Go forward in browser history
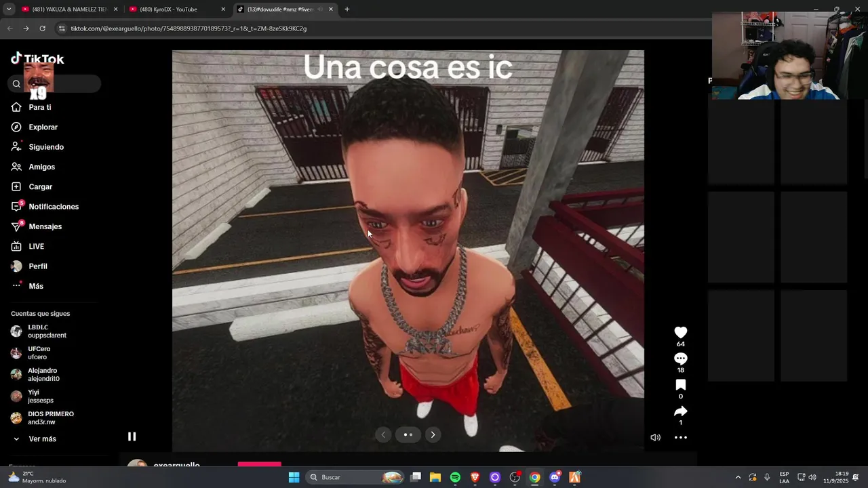 click(26, 28)
